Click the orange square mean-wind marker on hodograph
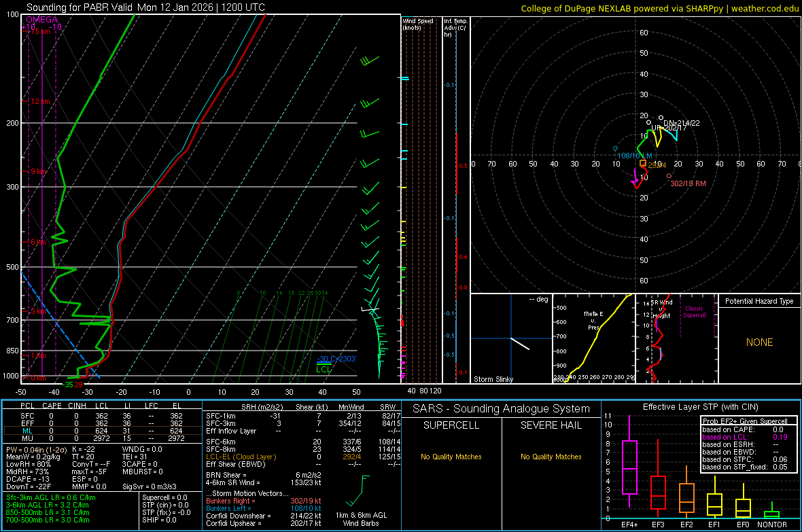 pos(643,163)
